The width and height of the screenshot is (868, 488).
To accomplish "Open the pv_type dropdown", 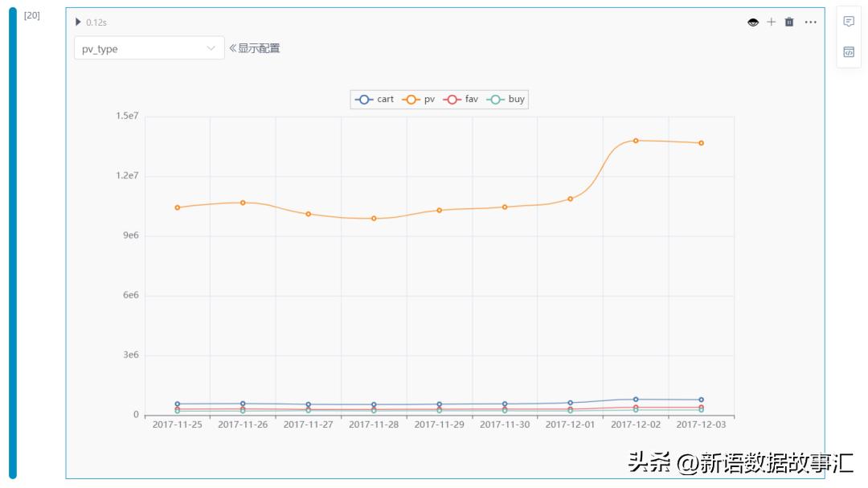I will click(x=211, y=47).
